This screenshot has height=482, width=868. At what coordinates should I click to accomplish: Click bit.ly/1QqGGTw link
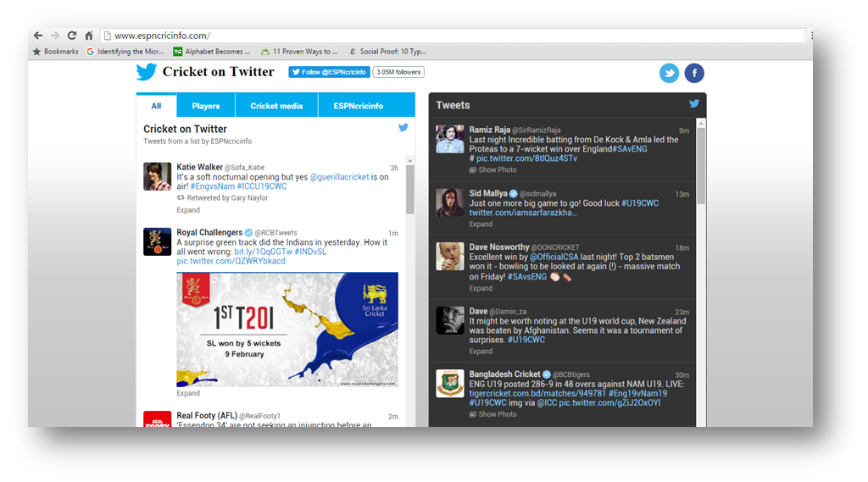tap(263, 252)
